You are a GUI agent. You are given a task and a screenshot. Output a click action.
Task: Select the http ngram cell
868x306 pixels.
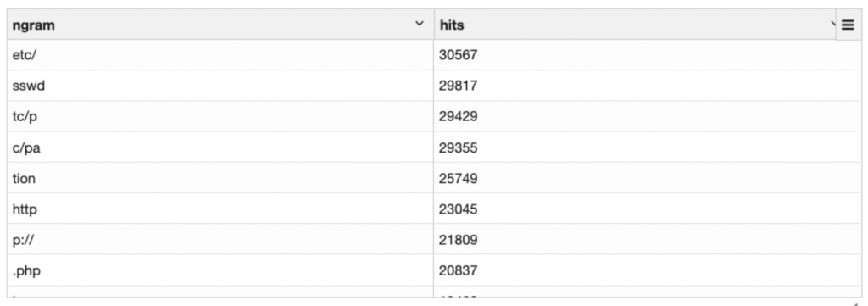click(x=220, y=209)
